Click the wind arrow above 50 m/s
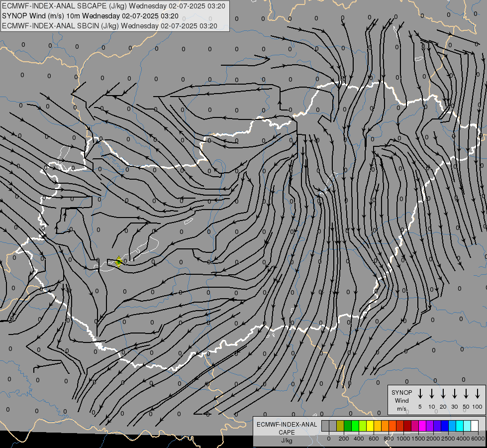This screenshot has height=448, width=487. click(466, 394)
